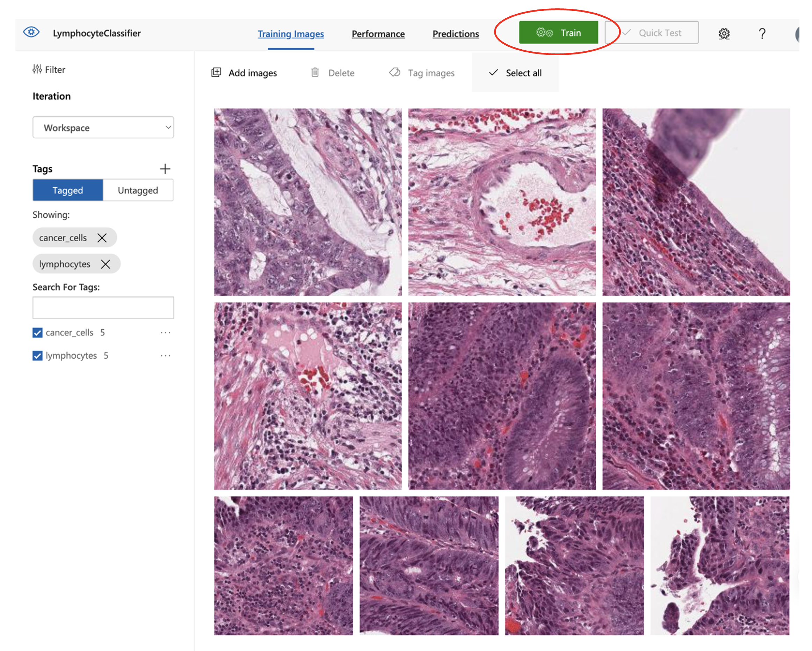Screen dimensions: 812x651
Task: Uncheck the cancer_cells tag checkbox
Action: tap(37, 332)
